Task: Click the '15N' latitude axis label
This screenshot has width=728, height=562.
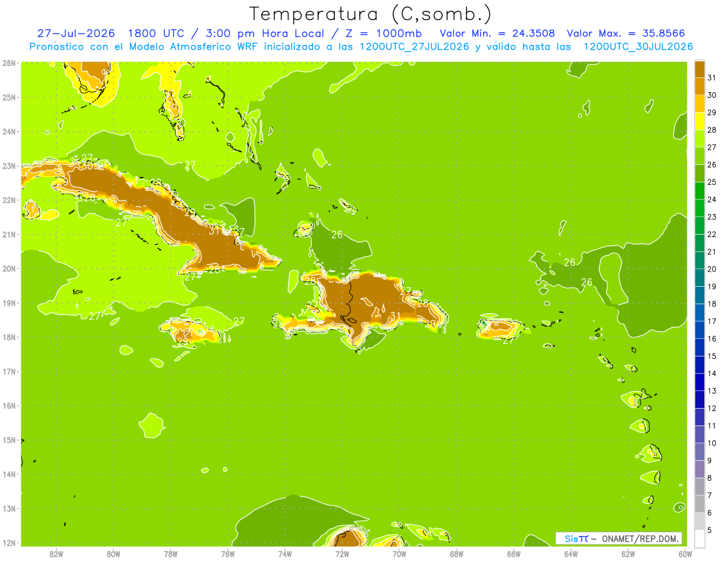Action: pos(8,440)
